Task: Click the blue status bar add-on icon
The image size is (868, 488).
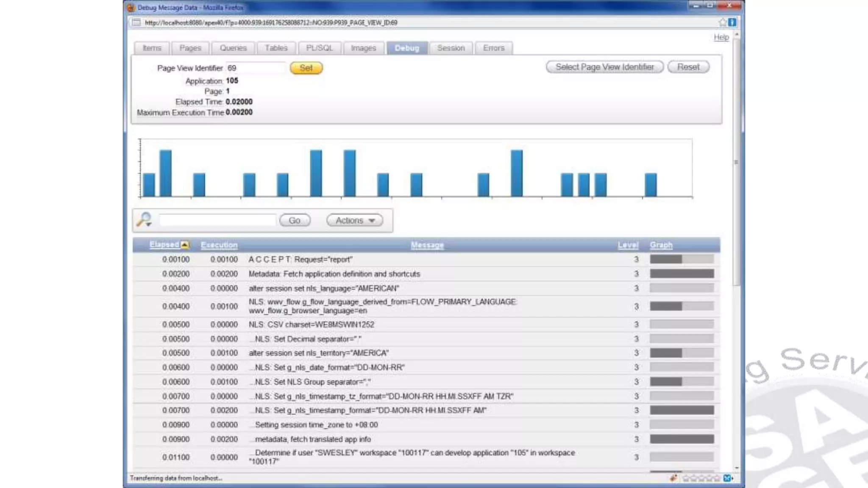Action: [727, 478]
